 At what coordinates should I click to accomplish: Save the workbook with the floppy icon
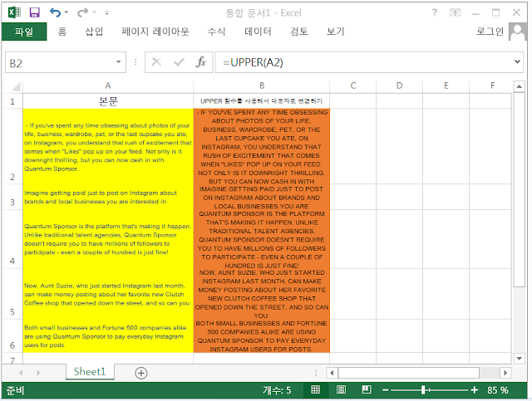point(35,12)
